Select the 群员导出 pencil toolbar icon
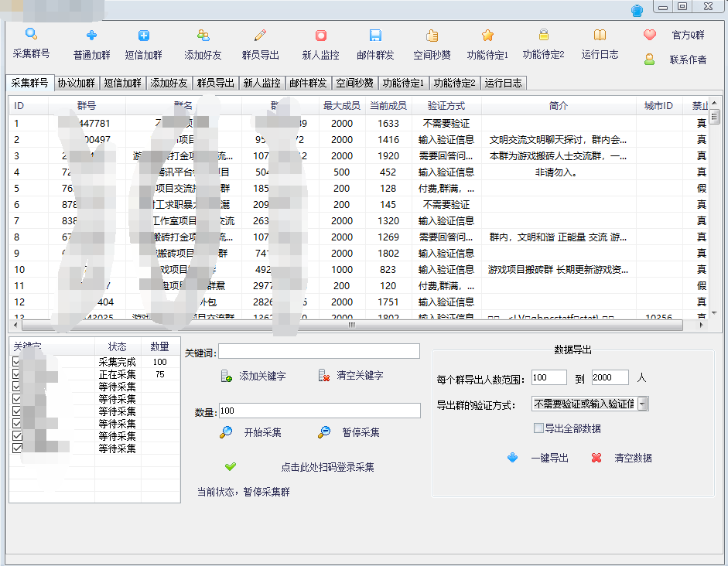 (260, 36)
